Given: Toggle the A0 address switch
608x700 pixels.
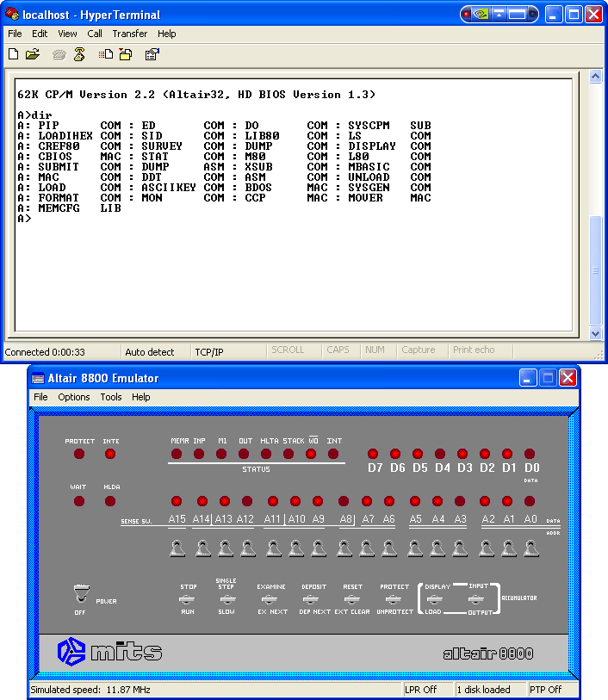Looking at the screenshot, I should (530, 548).
